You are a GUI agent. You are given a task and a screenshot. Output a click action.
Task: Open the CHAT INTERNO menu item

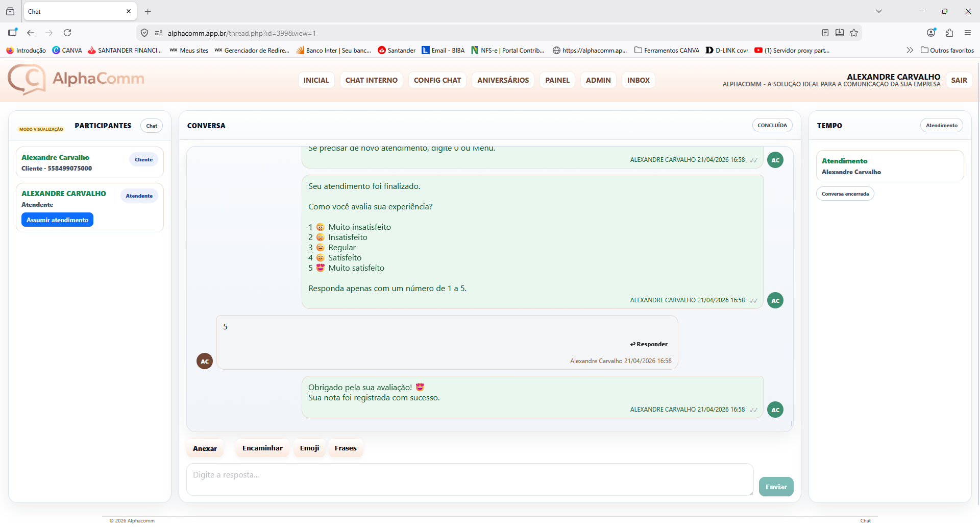click(371, 80)
